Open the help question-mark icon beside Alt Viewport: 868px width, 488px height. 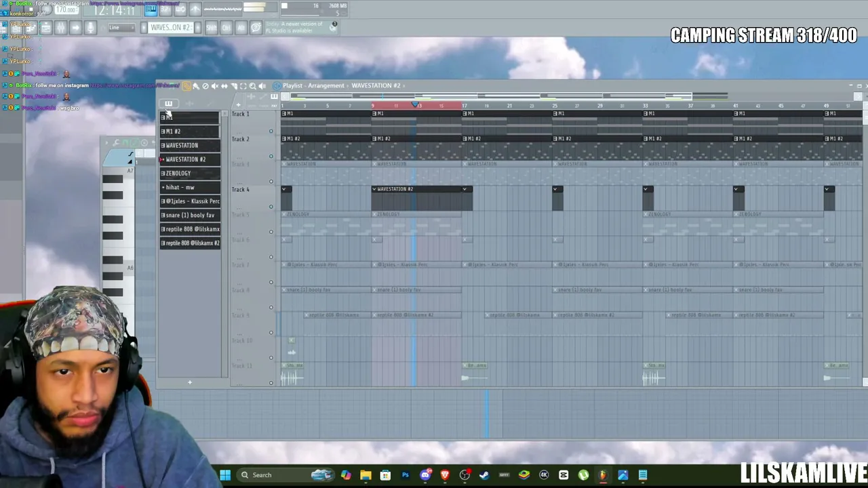[x=256, y=28]
